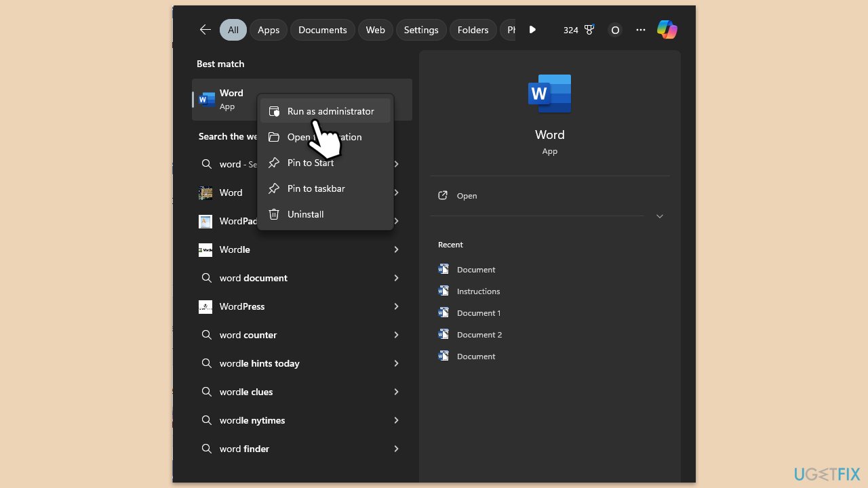868x488 pixels.
Task: Click the back arrow in search panel
Action: [x=205, y=30]
